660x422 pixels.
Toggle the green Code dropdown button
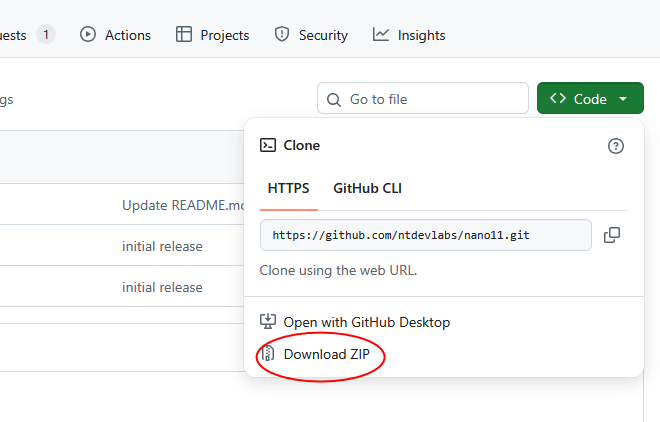point(590,98)
